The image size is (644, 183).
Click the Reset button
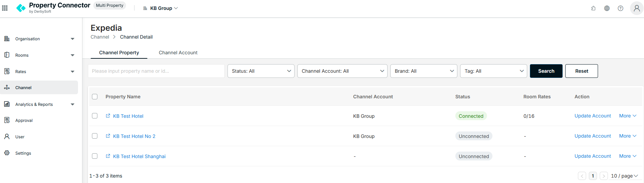click(582, 71)
